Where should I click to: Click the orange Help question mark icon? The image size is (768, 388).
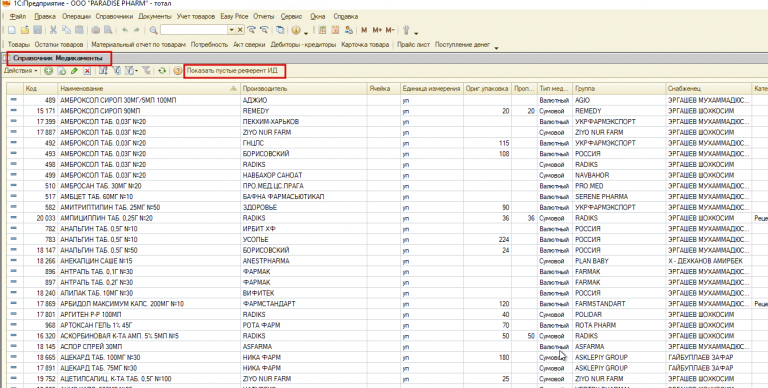pyautogui.click(x=177, y=71)
